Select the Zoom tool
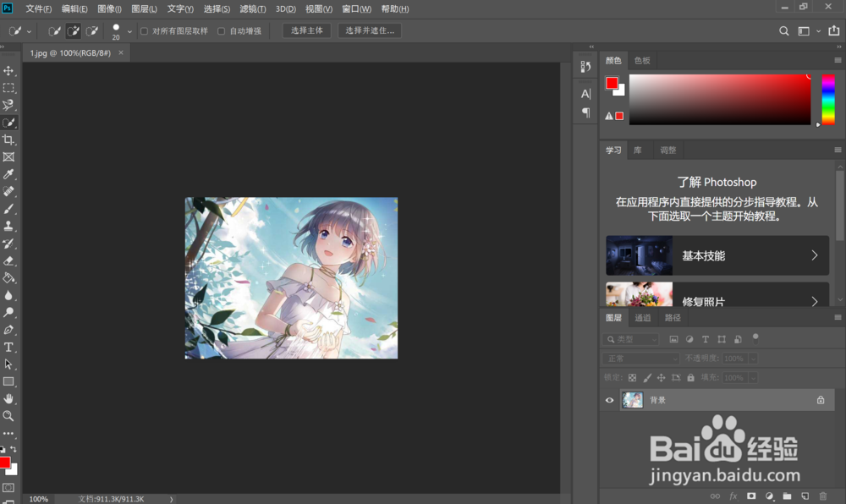The height and width of the screenshot is (504, 846). 8,416
